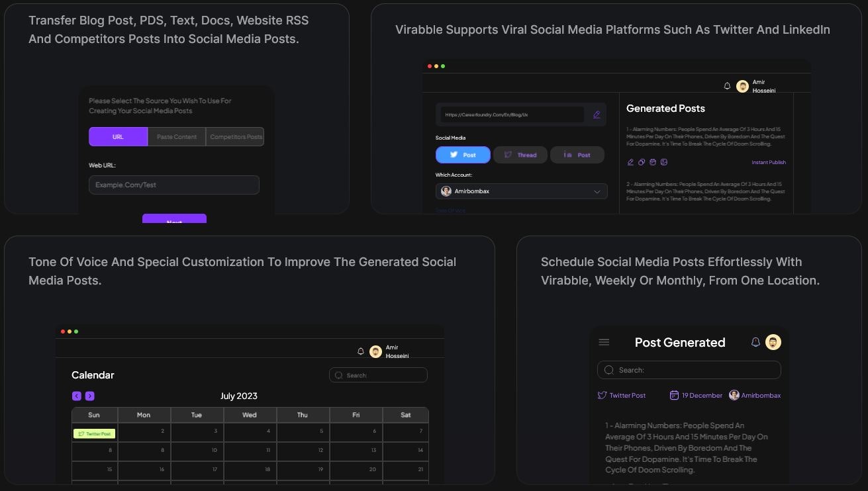This screenshot has width=868, height=491.
Task: Select calendar day 20
Action: click(x=356, y=470)
